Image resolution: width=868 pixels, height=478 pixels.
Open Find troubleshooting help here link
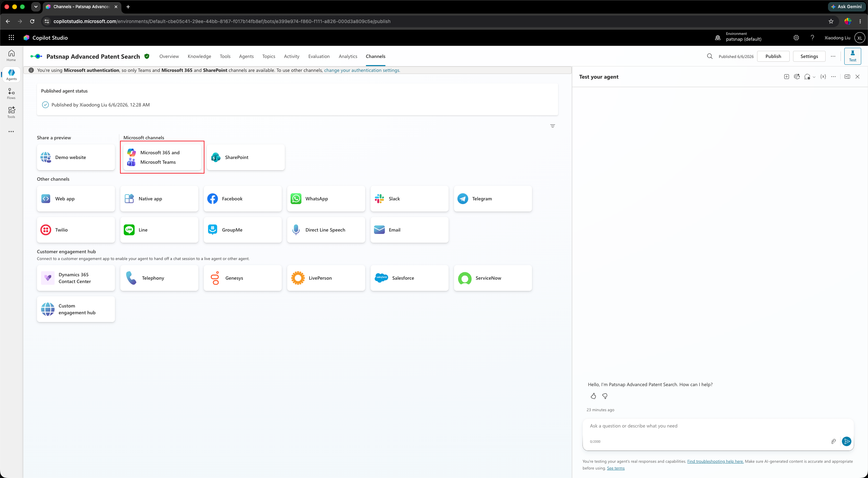[x=715, y=461]
